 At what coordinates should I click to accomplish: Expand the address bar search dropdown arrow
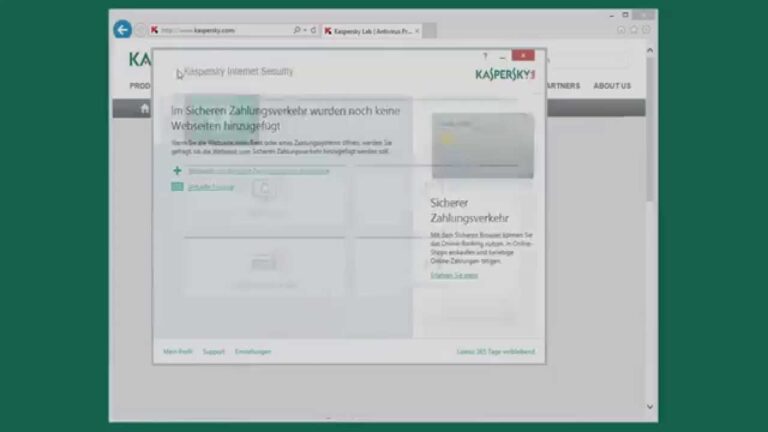(305, 30)
